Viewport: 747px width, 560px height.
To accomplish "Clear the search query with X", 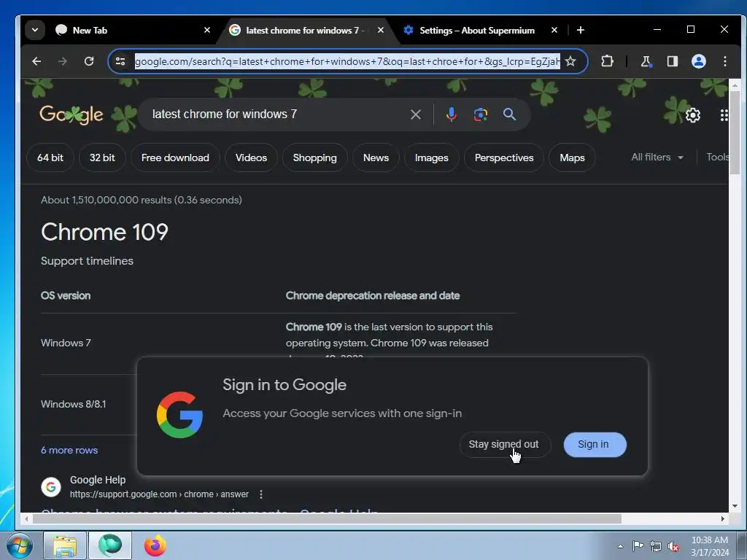I will click(x=415, y=114).
